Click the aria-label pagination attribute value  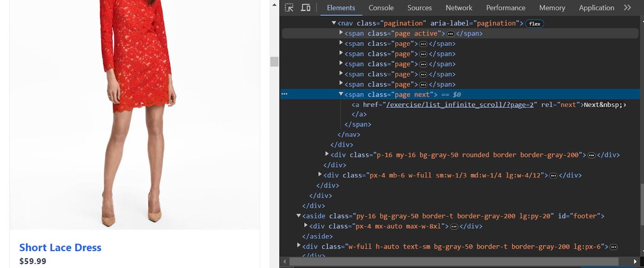(496, 23)
